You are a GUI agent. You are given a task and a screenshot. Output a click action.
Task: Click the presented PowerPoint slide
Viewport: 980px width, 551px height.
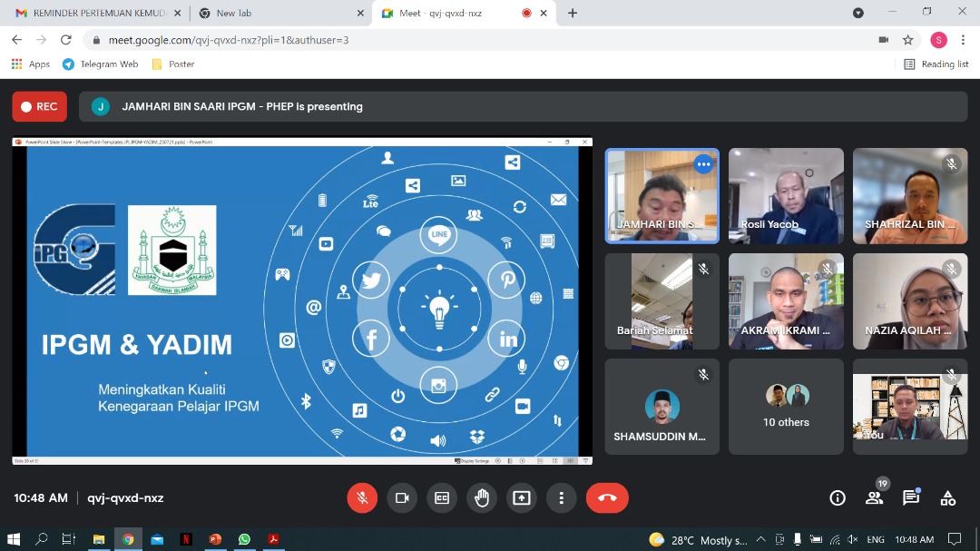302,300
